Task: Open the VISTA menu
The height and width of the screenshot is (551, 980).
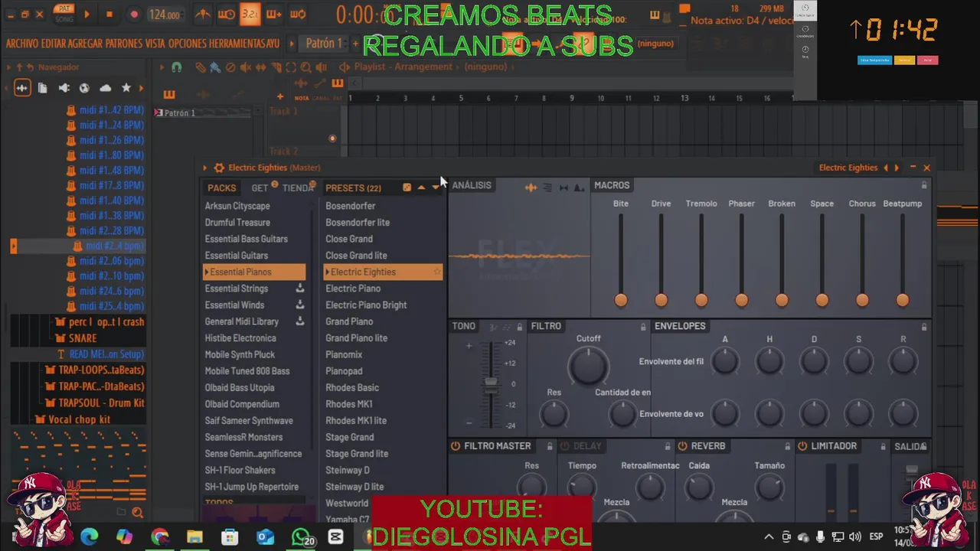Action: pyautogui.click(x=155, y=44)
